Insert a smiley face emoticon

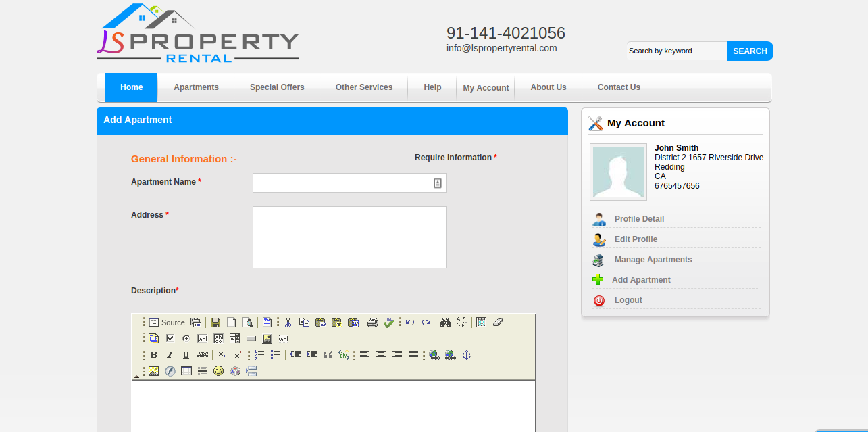click(x=219, y=371)
